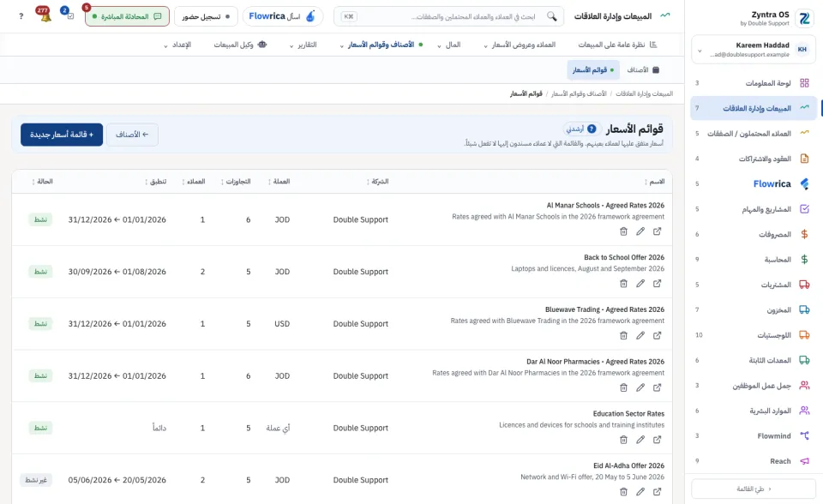Image resolution: width=823 pixels, height=504 pixels.
Task: Follow المبيعات وإدارة العلاقات breadcrumb link
Action: coord(644,94)
